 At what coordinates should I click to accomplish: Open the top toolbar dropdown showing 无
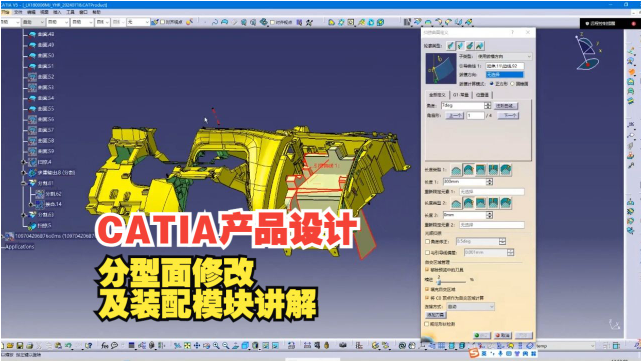(x=138, y=22)
